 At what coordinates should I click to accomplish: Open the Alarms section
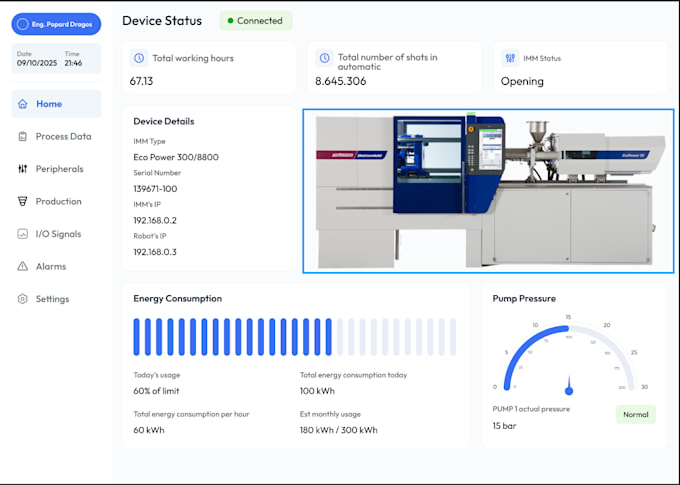point(51,267)
